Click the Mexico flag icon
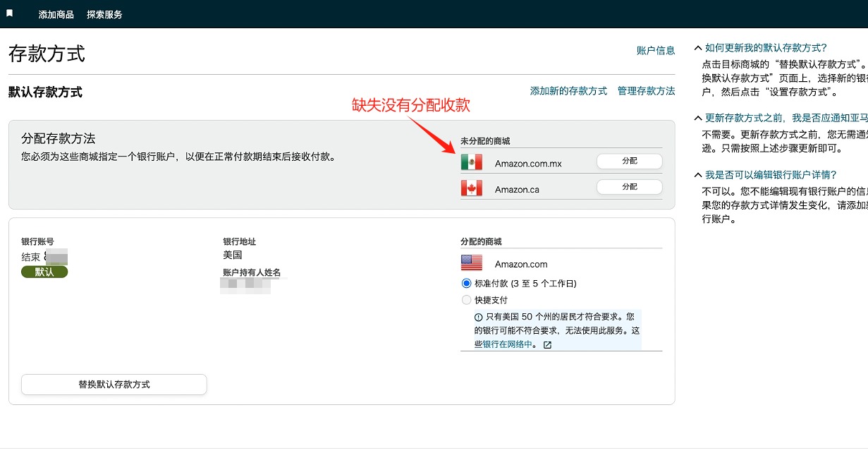This screenshot has width=868, height=453. 472,162
